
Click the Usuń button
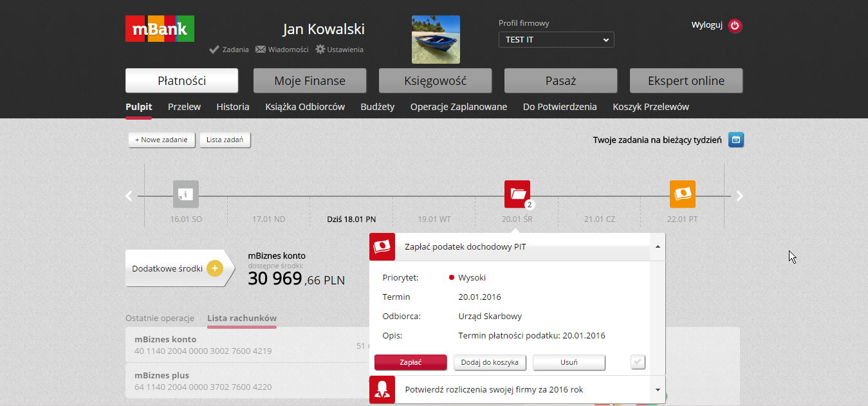coord(569,362)
